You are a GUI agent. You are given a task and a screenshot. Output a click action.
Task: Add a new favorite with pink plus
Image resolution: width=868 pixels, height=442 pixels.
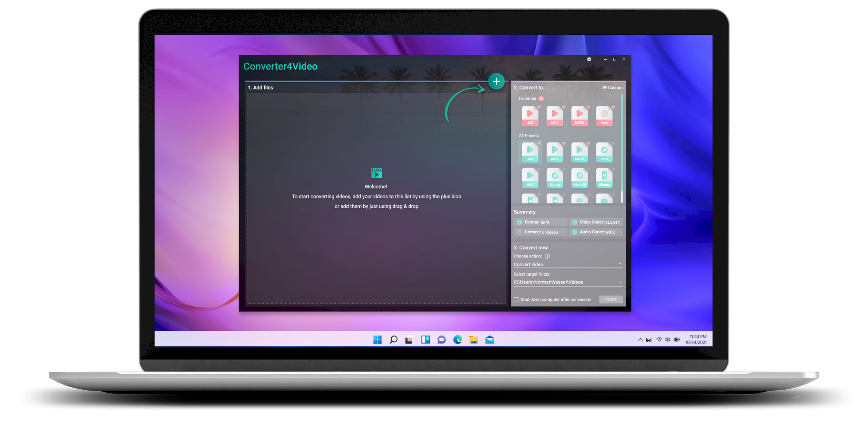pyautogui.click(x=541, y=99)
